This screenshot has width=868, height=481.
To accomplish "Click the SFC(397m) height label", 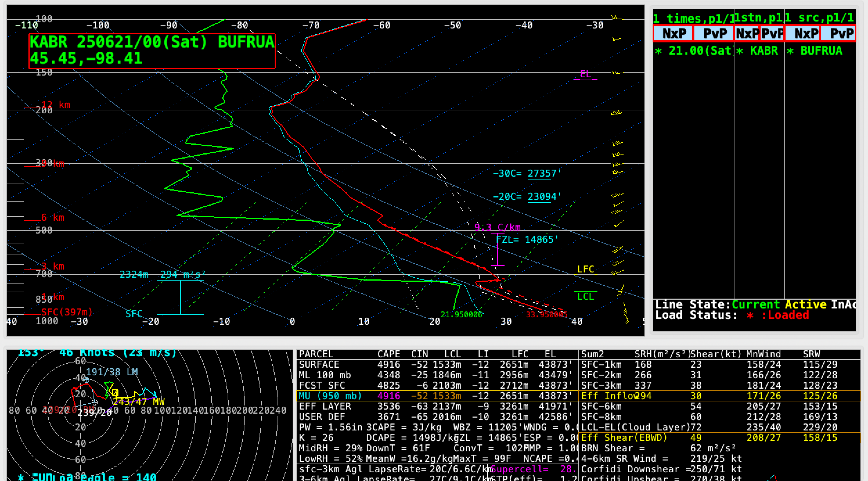I will (x=67, y=312).
